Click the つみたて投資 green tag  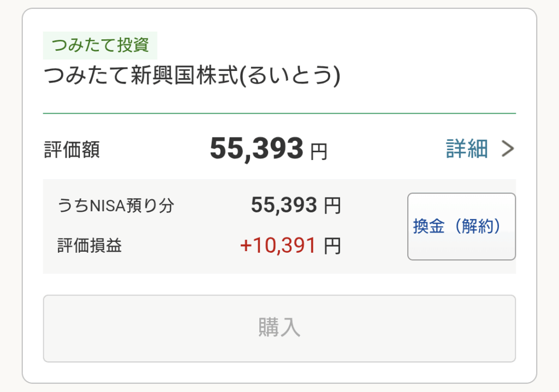pos(100,45)
